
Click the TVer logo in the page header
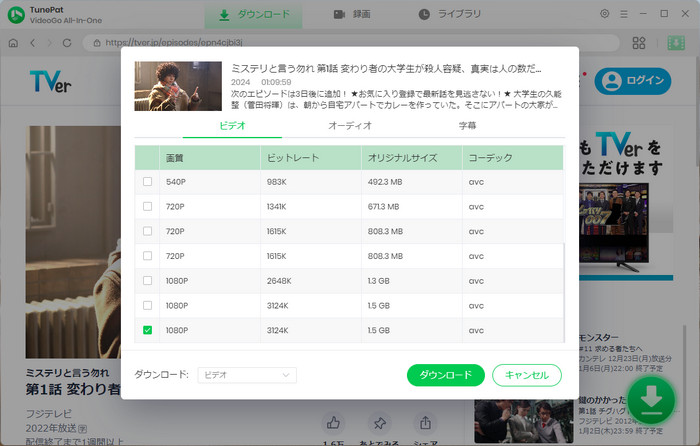point(50,82)
